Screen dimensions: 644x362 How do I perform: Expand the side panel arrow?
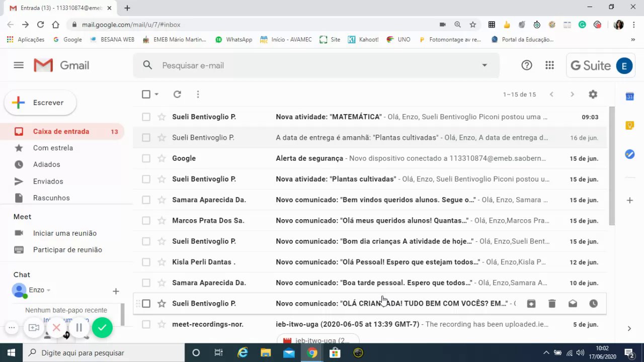point(629,328)
